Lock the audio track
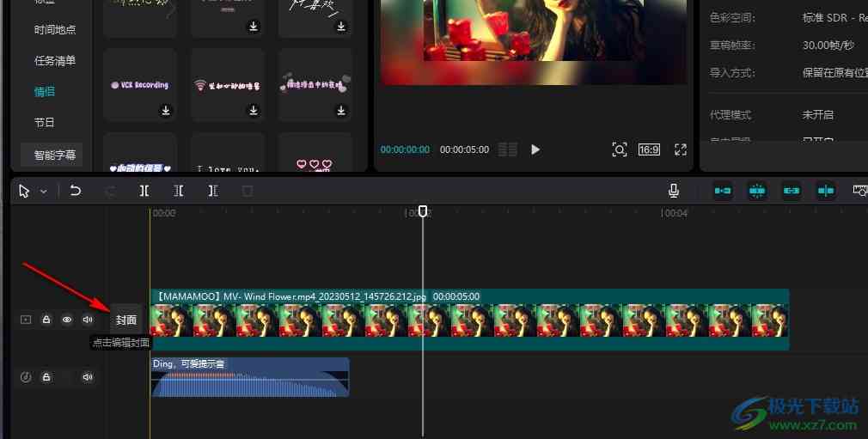Screen dimensions: 868x439 coord(46,377)
